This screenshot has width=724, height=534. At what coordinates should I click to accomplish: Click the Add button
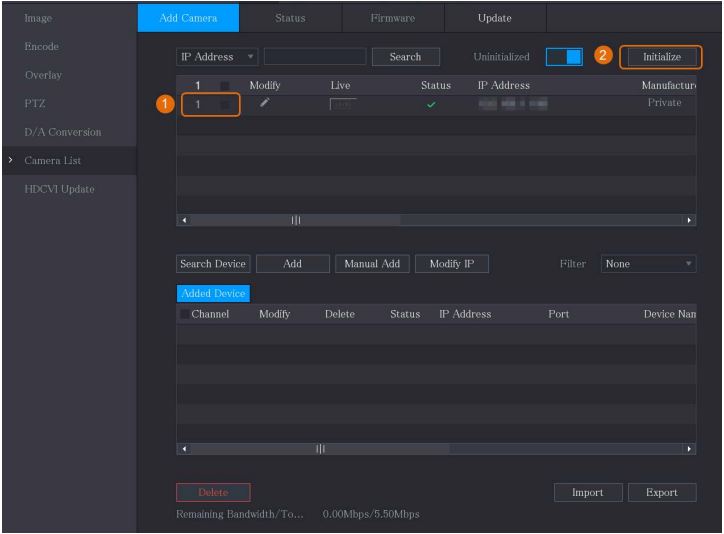[x=293, y=264]
